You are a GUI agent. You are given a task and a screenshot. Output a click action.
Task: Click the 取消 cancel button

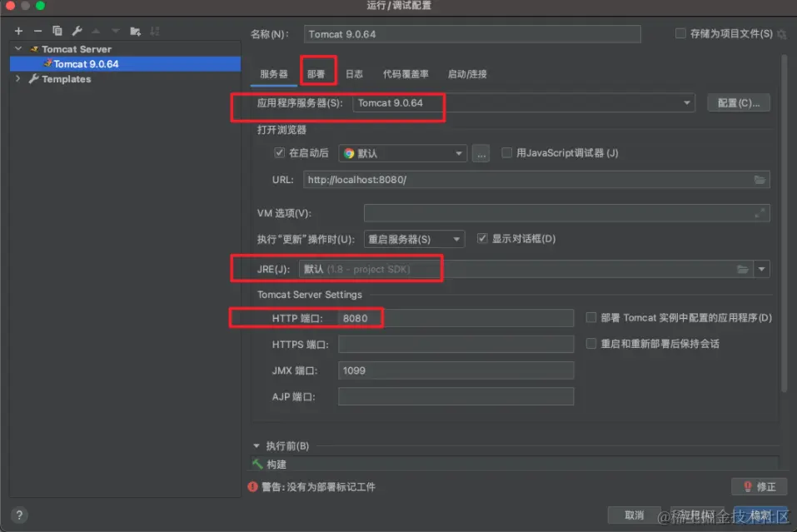pos(634,515)
